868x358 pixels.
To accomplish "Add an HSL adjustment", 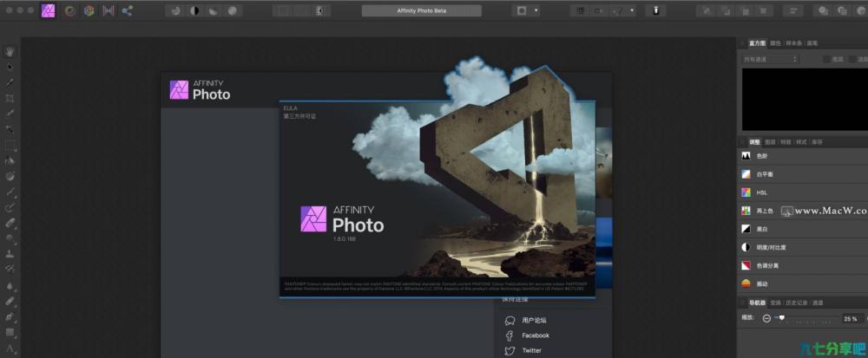I will point(803,192).
